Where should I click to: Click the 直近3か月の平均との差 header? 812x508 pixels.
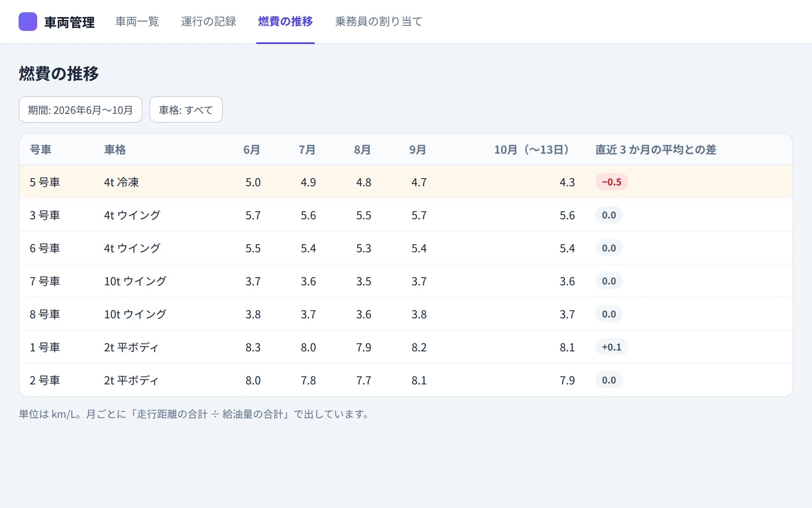point(656,149)
